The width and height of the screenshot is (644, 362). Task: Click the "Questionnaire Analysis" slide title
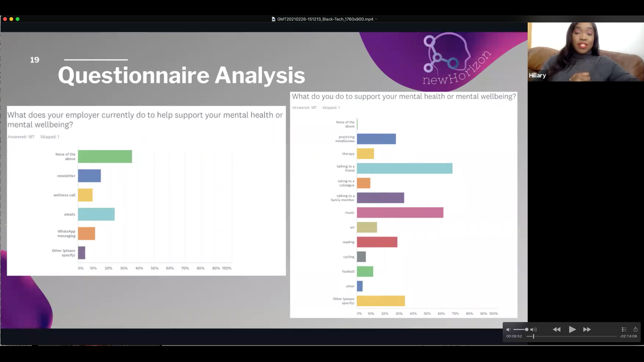pyautogui.click(x=181, y=75)
